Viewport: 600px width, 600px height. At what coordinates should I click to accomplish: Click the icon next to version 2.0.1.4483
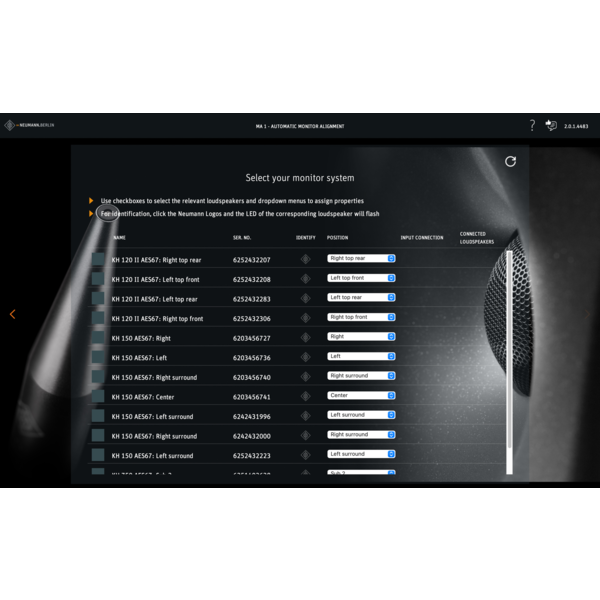coord(551,125)
